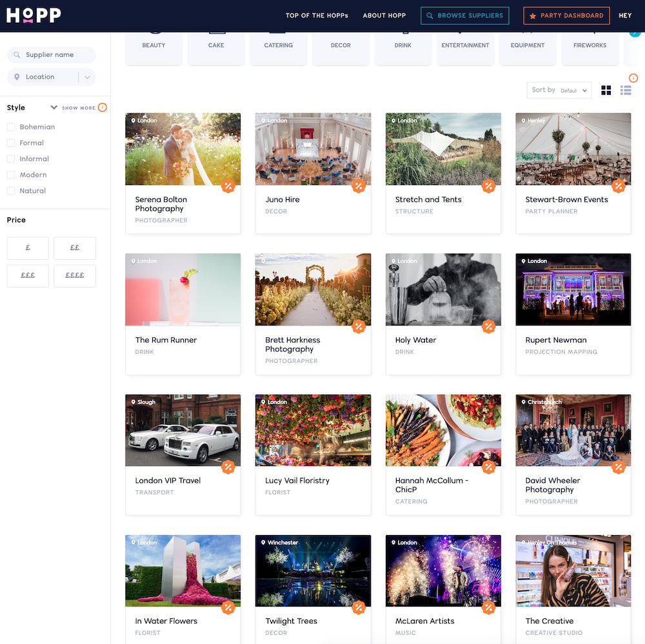
Task: Click magnifier icon in Browse Suppliers button
Action: [430, 15]
